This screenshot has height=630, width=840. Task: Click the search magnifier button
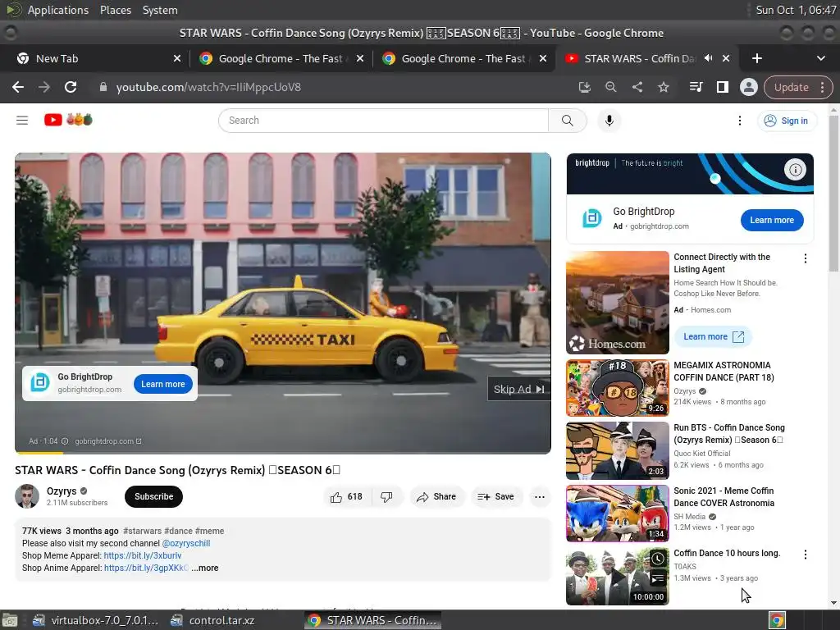click(x=568, y=121)
